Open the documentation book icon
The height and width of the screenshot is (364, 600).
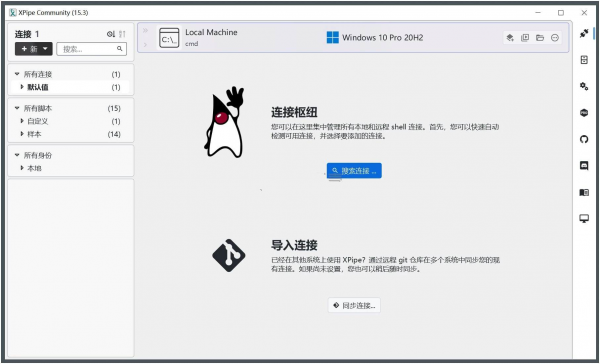(x=584, y=192)
